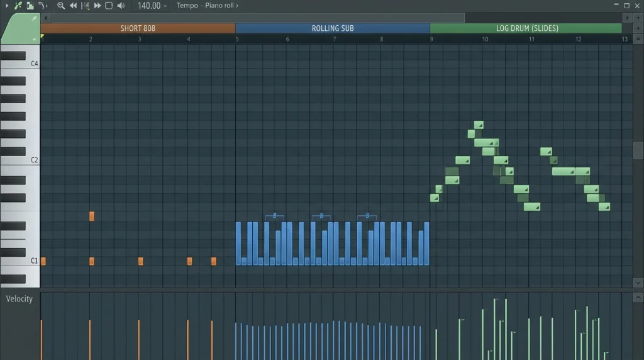Click the Tempo breadcrumb label
644x360 pixels.
pos(187,5)
